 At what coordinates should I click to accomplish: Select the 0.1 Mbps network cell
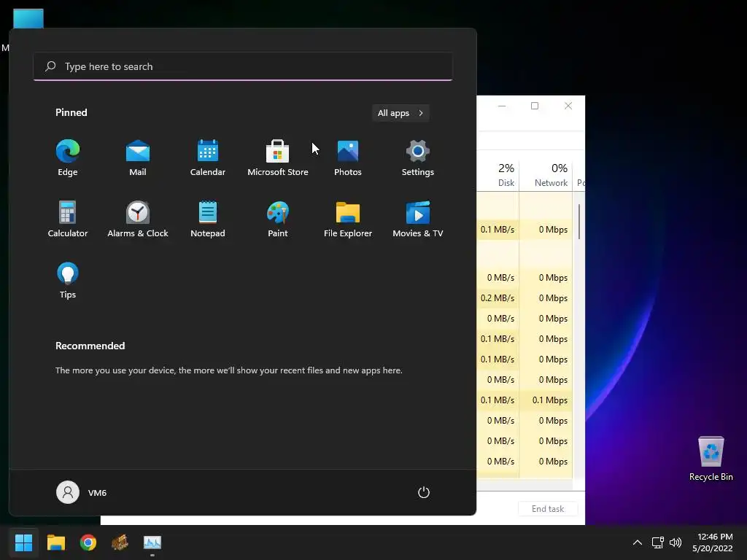coord(546,400)
